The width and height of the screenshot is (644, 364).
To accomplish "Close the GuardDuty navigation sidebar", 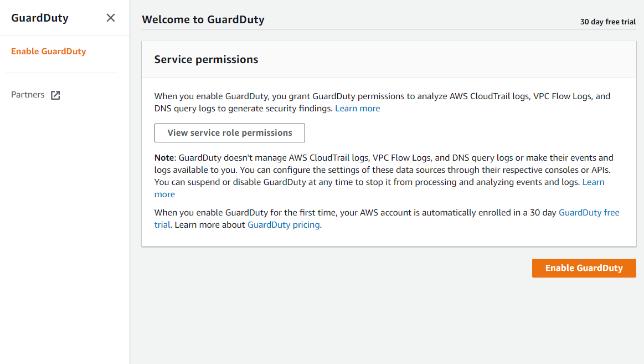I will 111,18.
